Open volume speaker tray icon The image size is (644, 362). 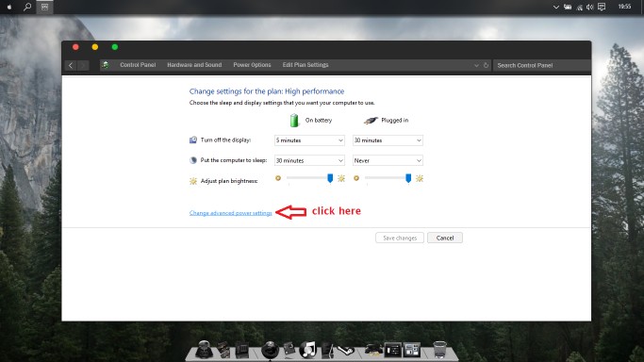[x=590, y=7]
